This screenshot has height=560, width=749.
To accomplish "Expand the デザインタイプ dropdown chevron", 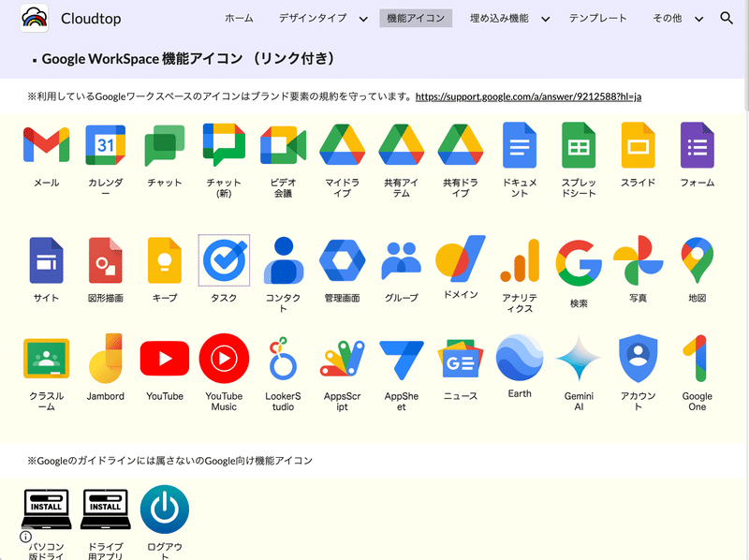I will pos(363,19).
